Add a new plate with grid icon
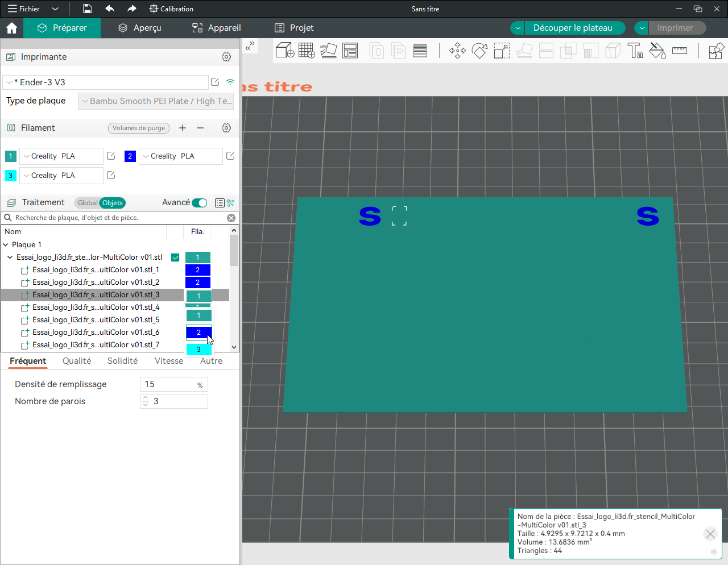The height and width of the screenshot is (565, 728). pos(307,51)
